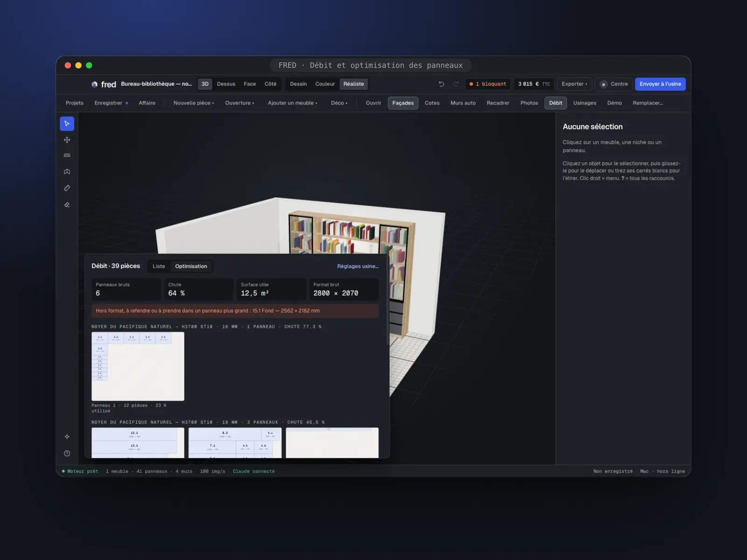Open the Exporter dropdown menu
This screenshot has width=747, height=560.
tap(574, 84)
